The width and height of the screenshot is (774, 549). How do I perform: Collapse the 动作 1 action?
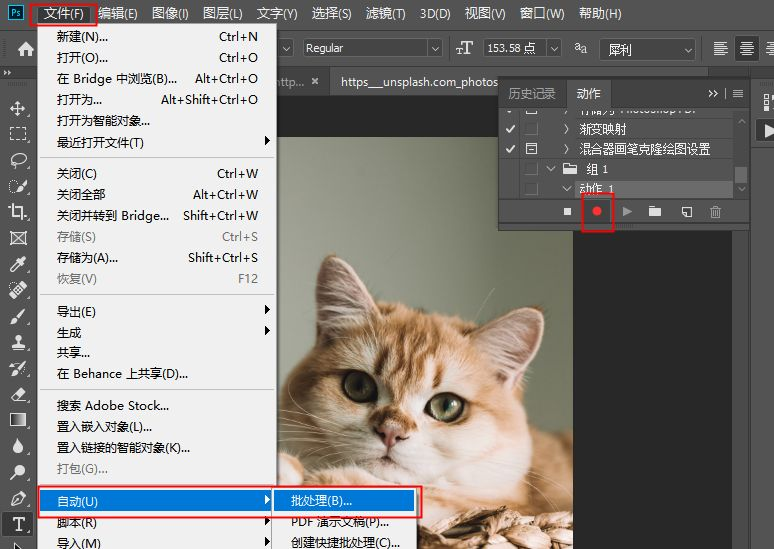click(x=567, y=188)
